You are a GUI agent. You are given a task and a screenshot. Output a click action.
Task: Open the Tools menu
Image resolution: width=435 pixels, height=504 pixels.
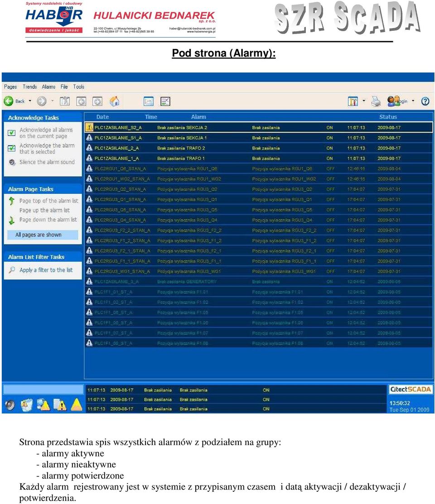tap(78, 87)
